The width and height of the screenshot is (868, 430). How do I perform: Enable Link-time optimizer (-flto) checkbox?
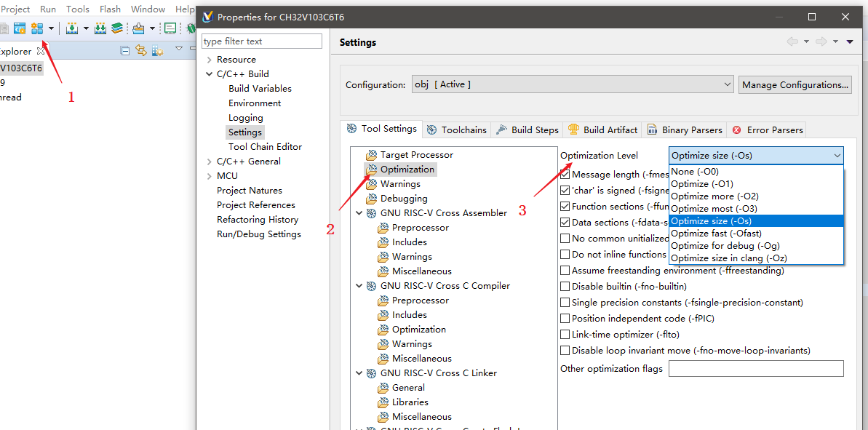[x=565, y=335]
